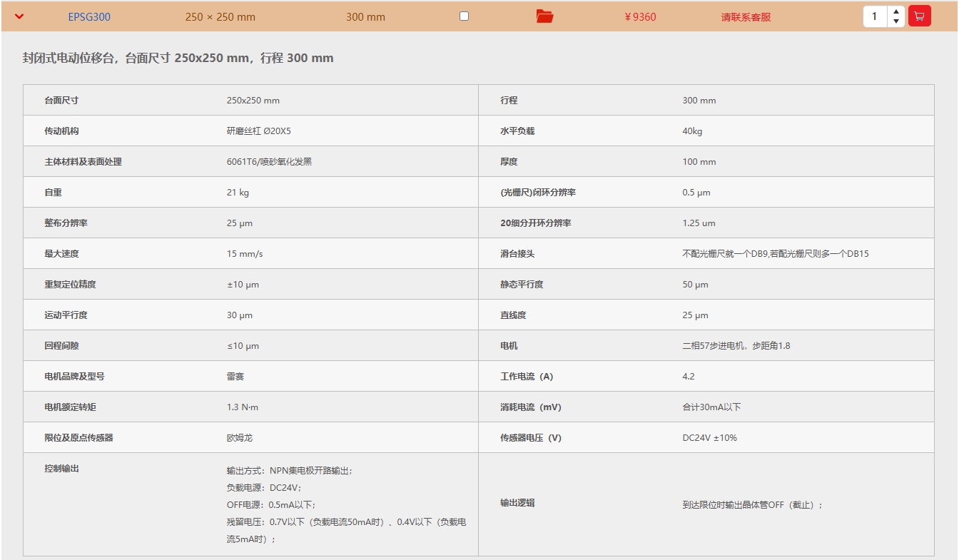959x560 pixels.
Task: Tick the EPSG300 row checkbox
Action: pos(464,16)
